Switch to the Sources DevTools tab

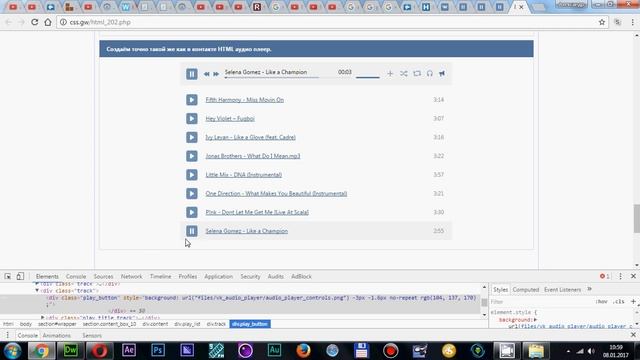103,276
